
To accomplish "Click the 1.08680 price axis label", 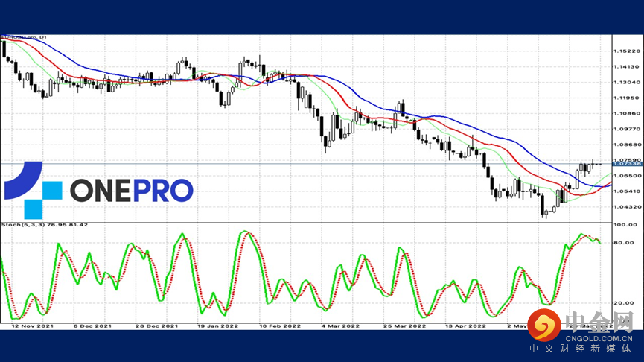I will (x=627, y=145).
